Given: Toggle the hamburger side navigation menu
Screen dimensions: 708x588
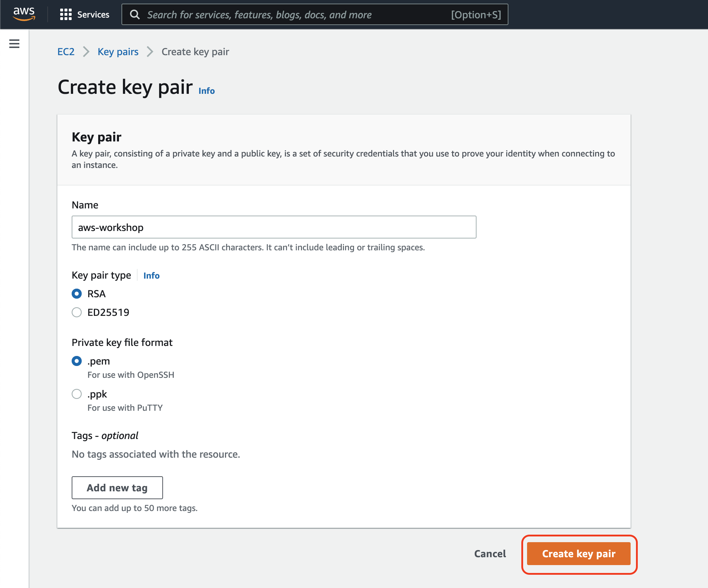Looking at the screenshot, I should pyautogui.click(x=14, y=44).
